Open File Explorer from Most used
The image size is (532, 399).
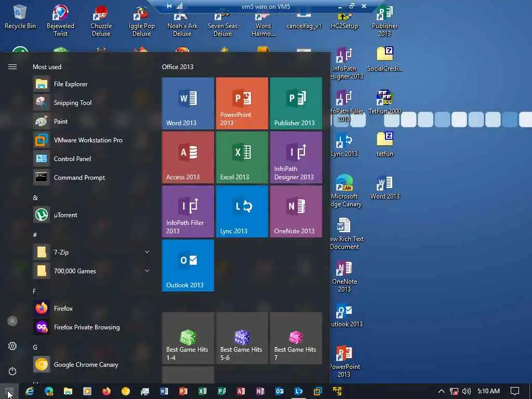(x=91, y=84)
